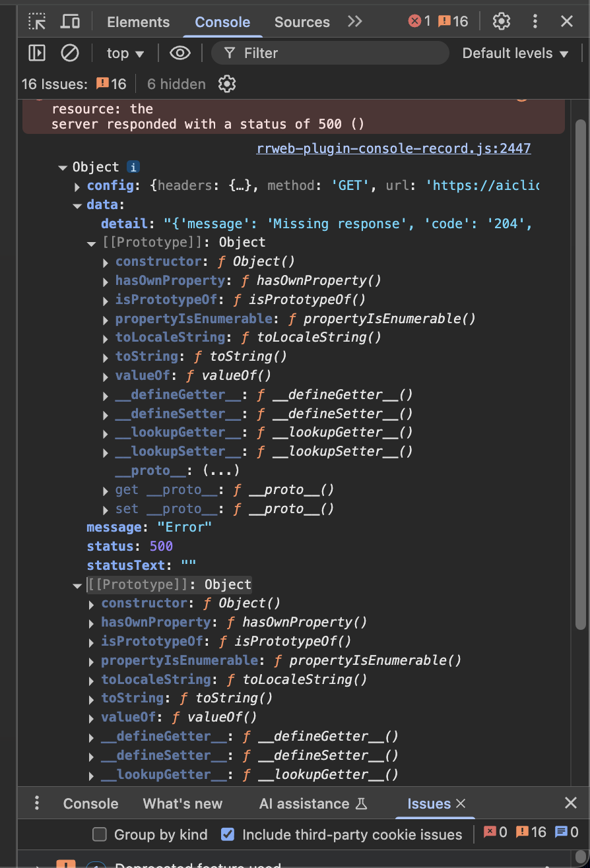Select the Console tab at top
The width and height of the screenshot is (590, 868).
(222, 22)
